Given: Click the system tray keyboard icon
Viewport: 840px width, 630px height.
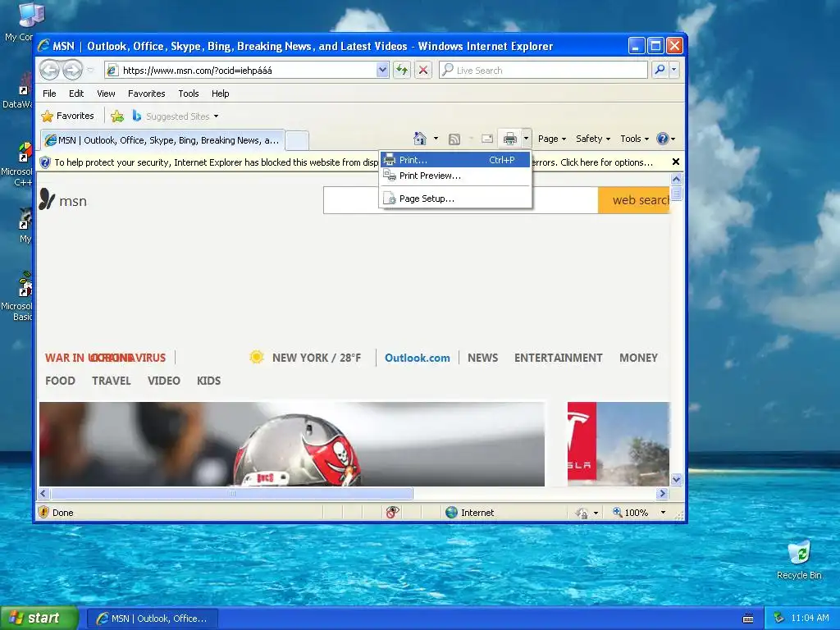Looking at the screenshot, I should (x=748, y=619).
